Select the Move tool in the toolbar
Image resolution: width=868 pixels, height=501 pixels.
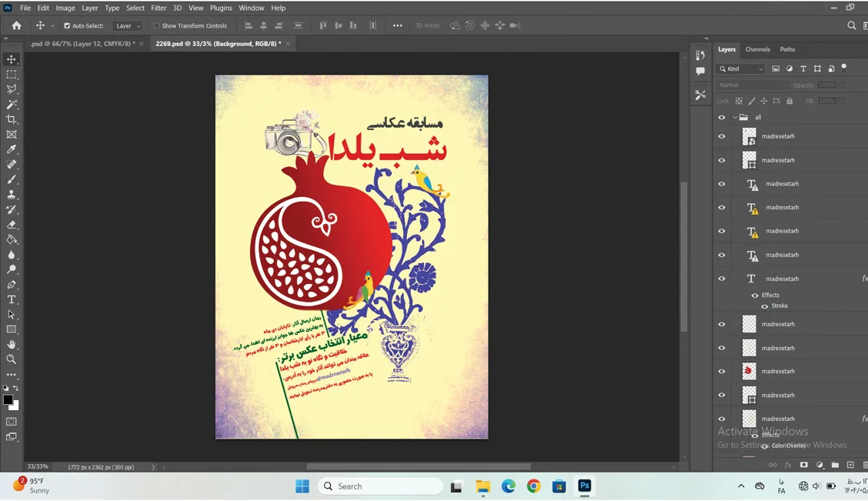[11, 59]
